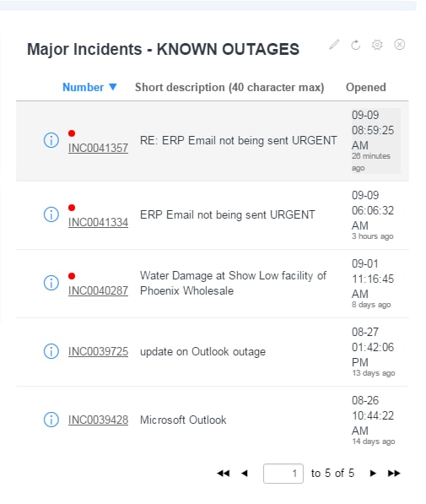Open info icon for INC0040287
426x504 pixels.
point(51,283)
